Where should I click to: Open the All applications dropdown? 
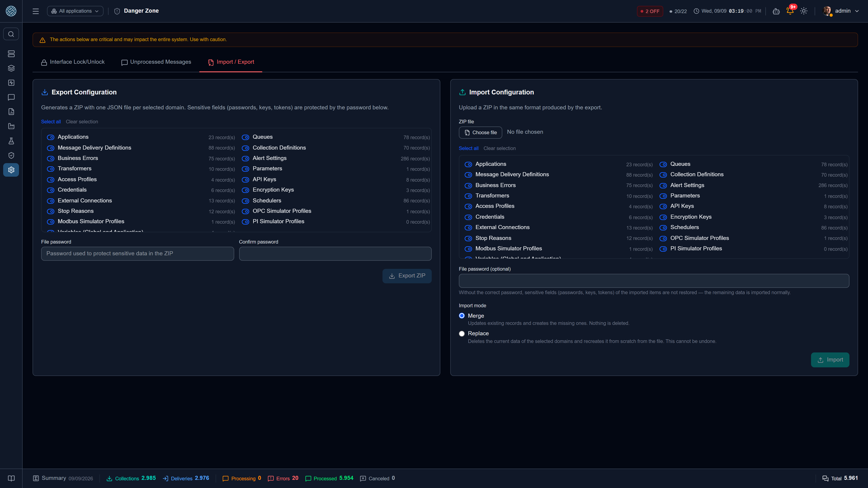point(75,11)
